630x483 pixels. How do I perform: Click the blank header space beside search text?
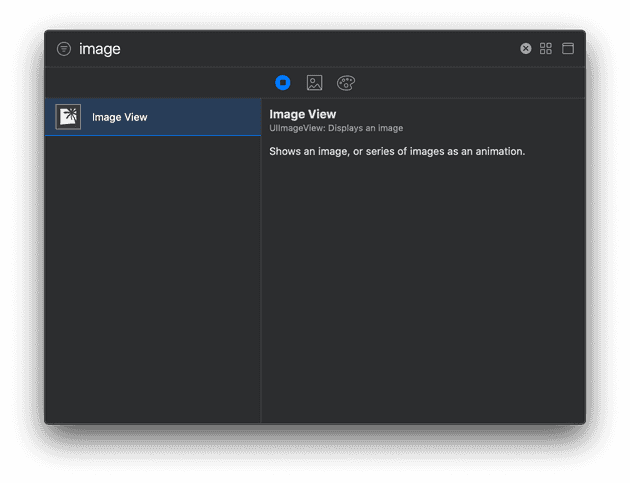(317, 49)
